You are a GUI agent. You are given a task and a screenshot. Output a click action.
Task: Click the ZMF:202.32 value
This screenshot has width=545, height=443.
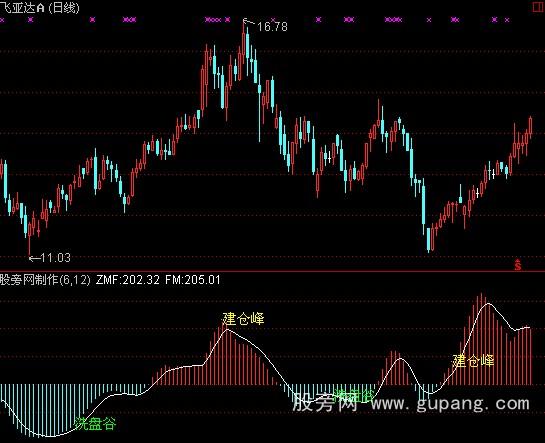point(128,280)
